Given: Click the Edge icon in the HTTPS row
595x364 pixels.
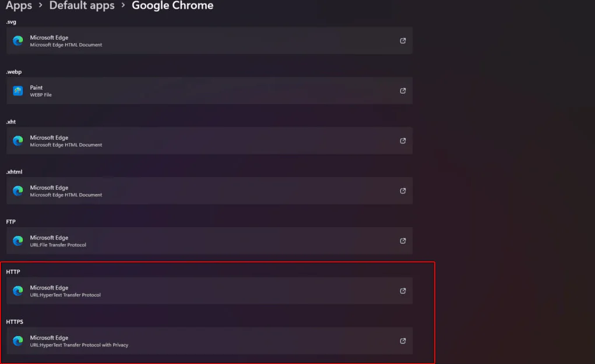Looking at the screenshot, I should (x=18, y=341).
